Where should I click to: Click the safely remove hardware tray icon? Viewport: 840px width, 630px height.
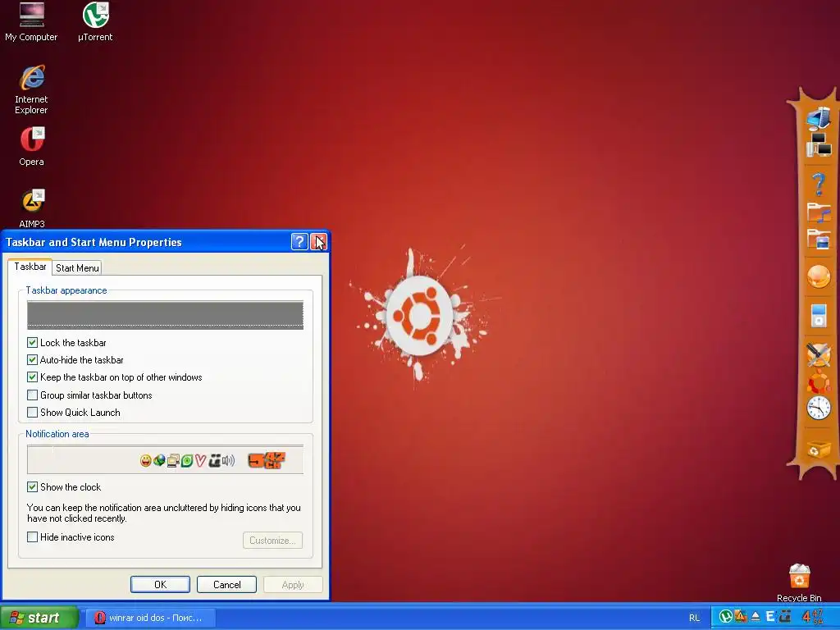coord(756,617)
